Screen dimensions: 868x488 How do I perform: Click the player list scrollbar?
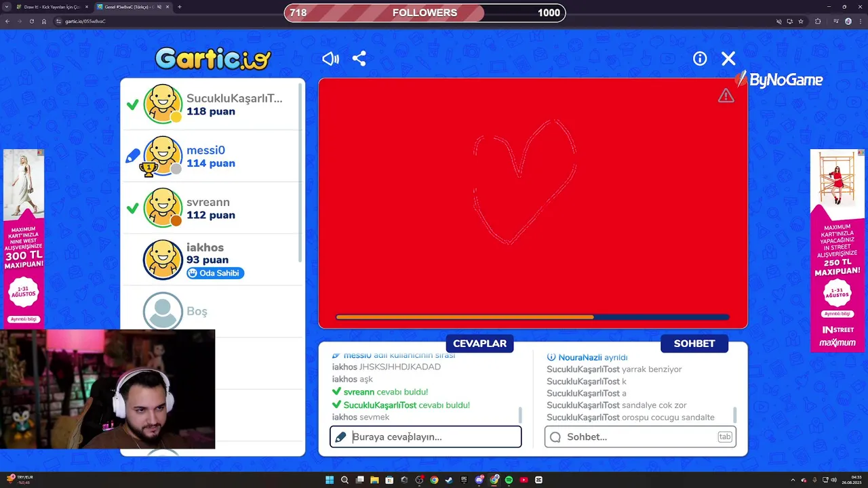(300, 173)
